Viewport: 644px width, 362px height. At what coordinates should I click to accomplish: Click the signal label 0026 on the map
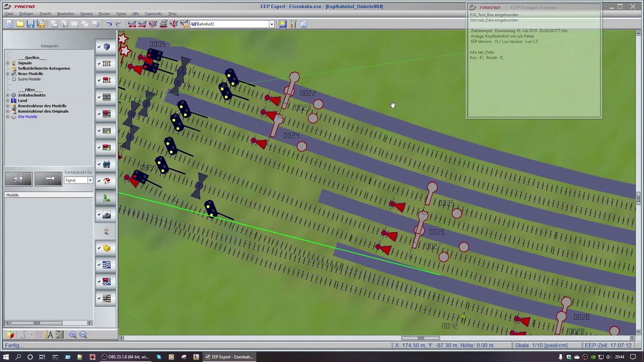click(x=437, y=232)
